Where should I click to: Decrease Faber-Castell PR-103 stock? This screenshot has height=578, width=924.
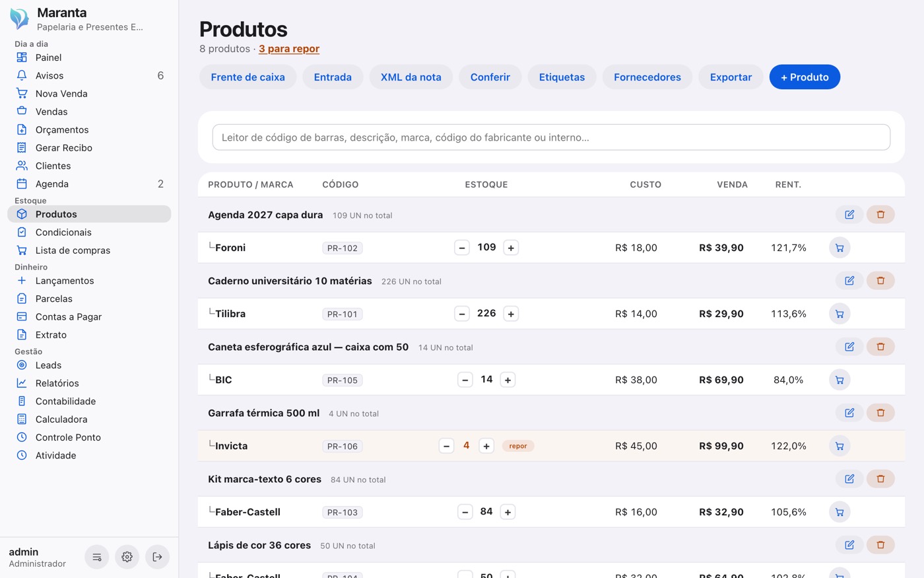[x=465, y=512]
